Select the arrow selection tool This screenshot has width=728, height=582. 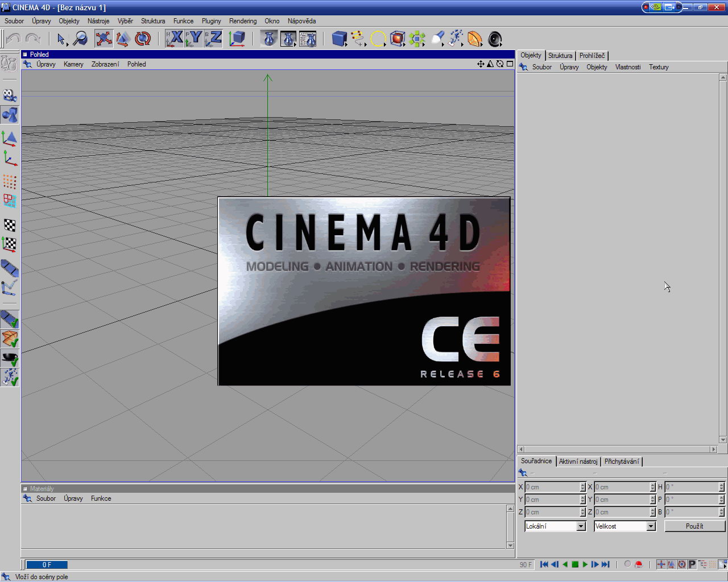tap(61, 39)
